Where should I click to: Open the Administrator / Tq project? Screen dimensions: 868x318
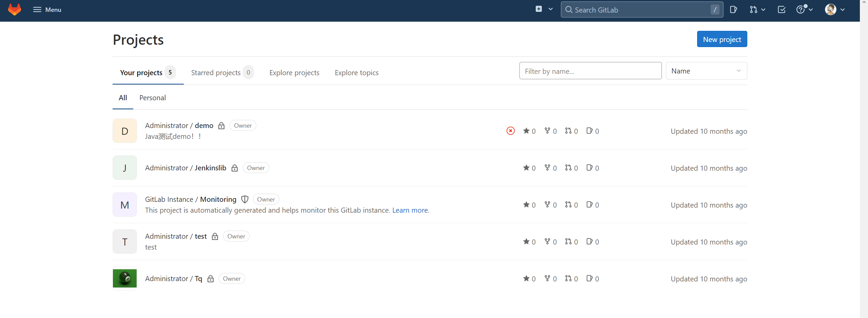[x=174, y=278]
